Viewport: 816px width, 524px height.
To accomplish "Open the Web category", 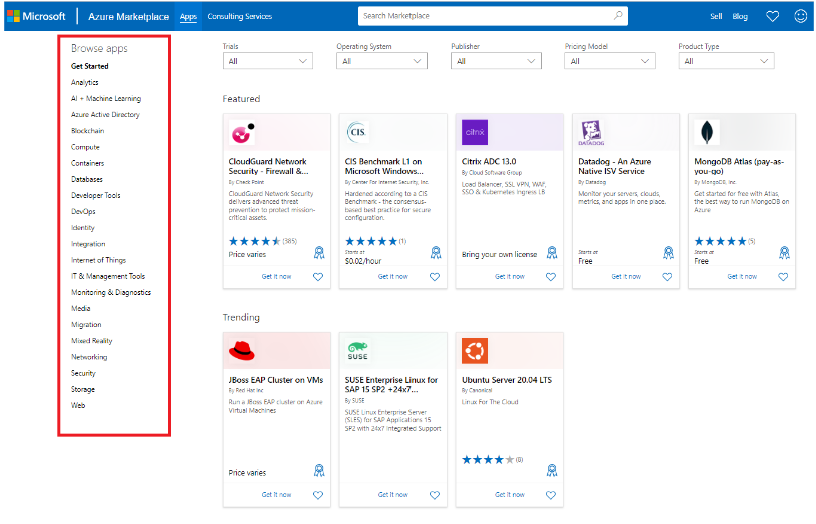I will point(78,405).
